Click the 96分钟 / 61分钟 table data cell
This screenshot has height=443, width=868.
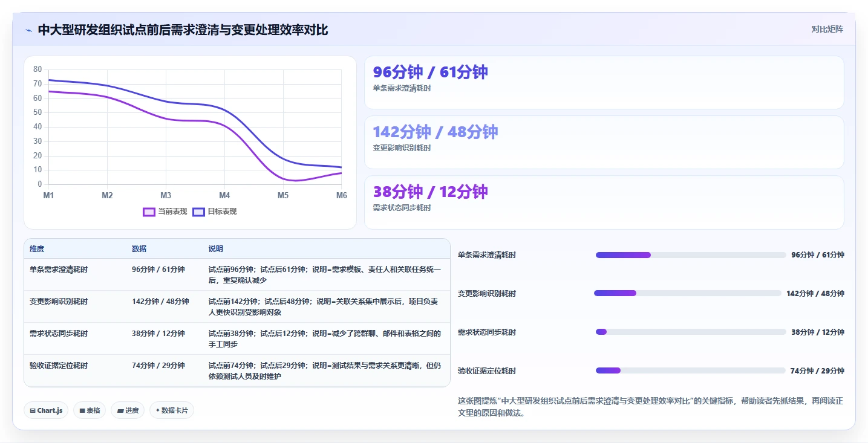158,270
